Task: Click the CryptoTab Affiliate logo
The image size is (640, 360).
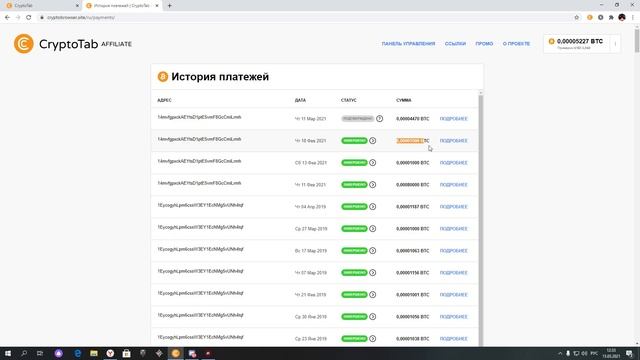Action: (73, 44)
